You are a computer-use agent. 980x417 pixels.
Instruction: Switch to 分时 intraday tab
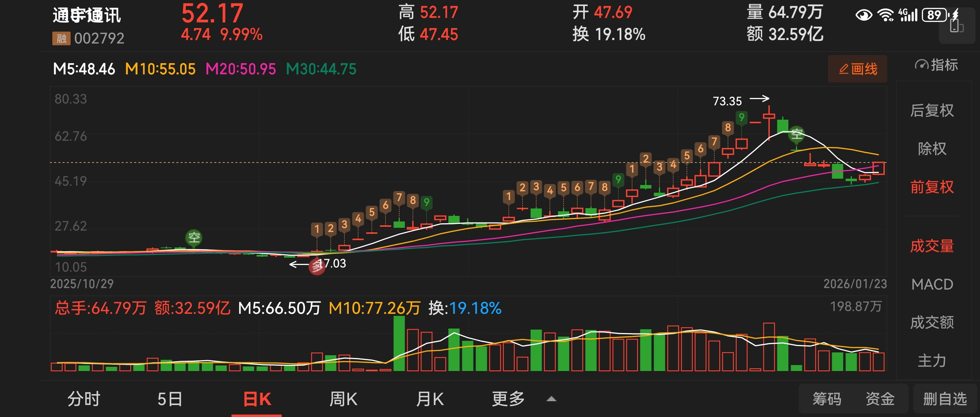point(84,399)
